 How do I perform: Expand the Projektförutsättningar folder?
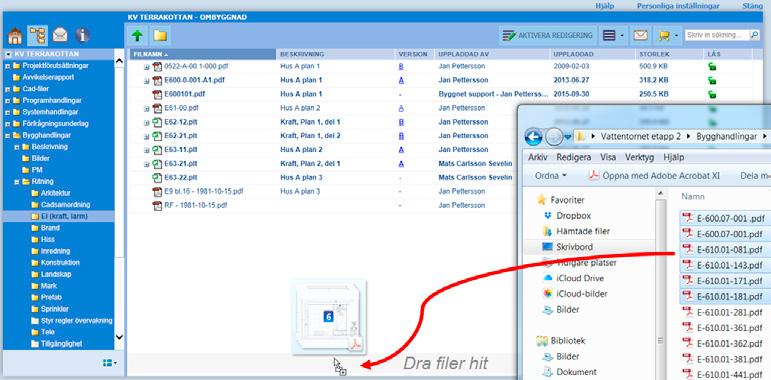point(7,66)
